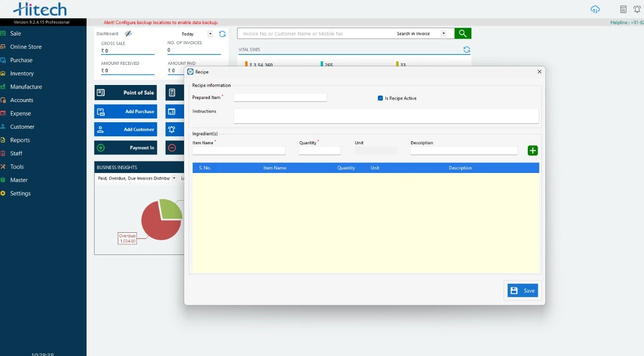Uncheck the Is Recipe Active checkbox
644x356 pixels.
[380, 98]
